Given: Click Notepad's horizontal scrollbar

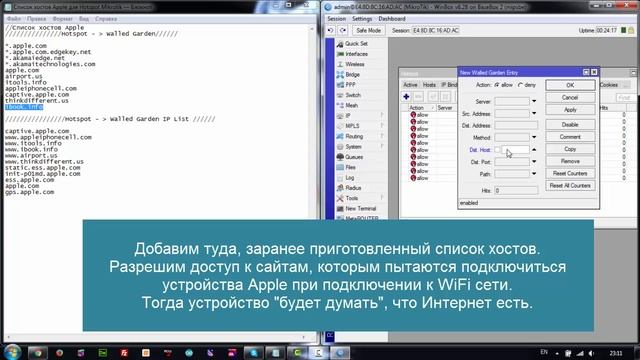Looking at the screenshot, I should tap(156, 338).
